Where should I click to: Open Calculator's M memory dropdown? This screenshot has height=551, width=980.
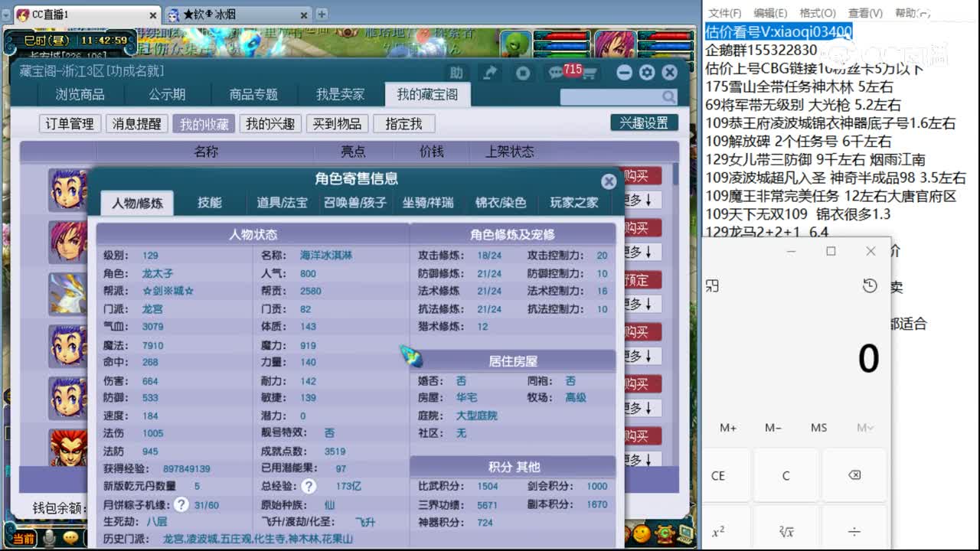click(864, 429)
